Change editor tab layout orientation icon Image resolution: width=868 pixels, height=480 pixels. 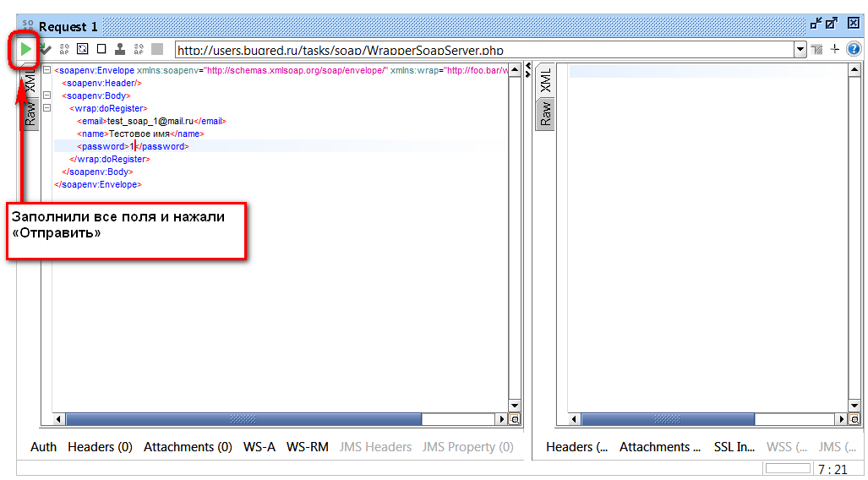[817, 50]
